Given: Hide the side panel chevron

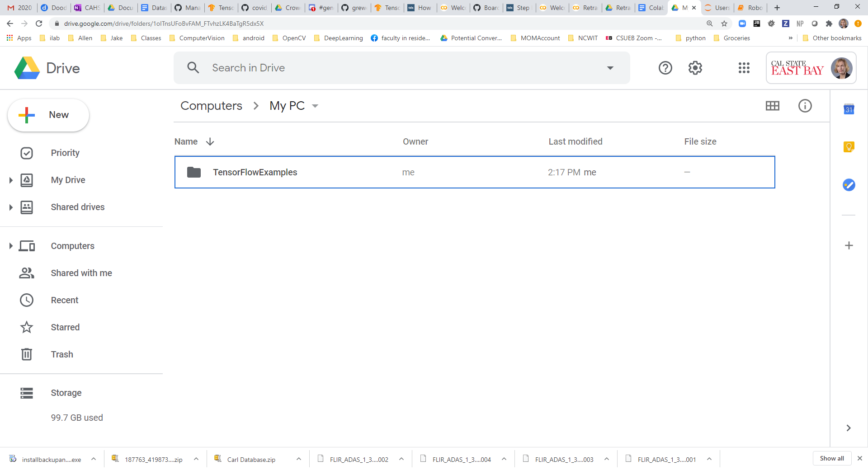Looking at the screenshot, I should click(849, 428).
